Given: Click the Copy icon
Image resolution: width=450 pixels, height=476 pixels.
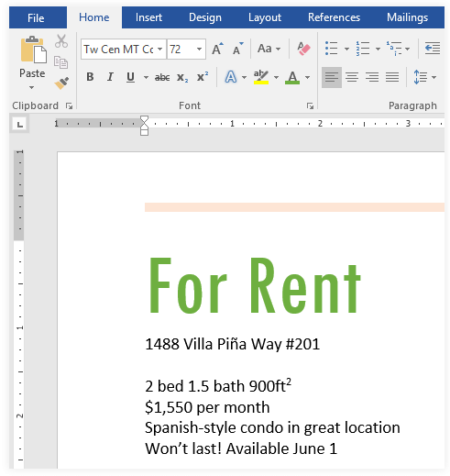Looking at the screenshot, I should click(60, 62).
